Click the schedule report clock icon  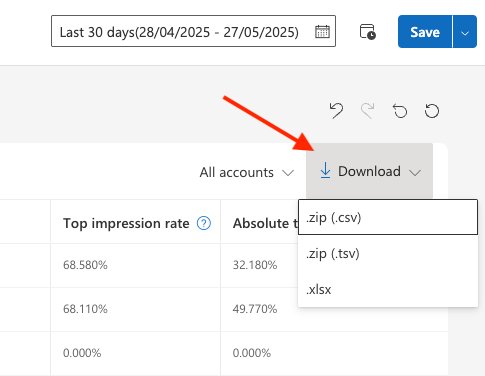point(368,32)
